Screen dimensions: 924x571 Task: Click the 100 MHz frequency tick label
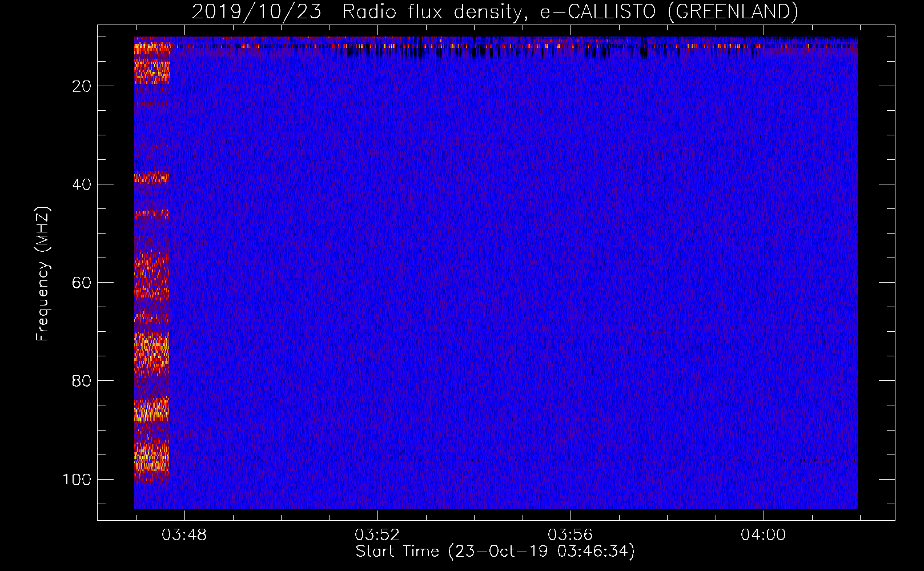[78, 479]
